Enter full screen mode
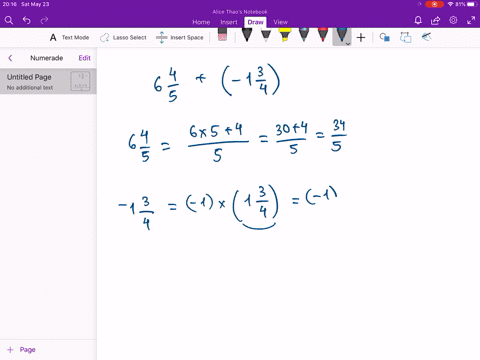The width and height of the screenshot is (480, 360). (471, 20)
